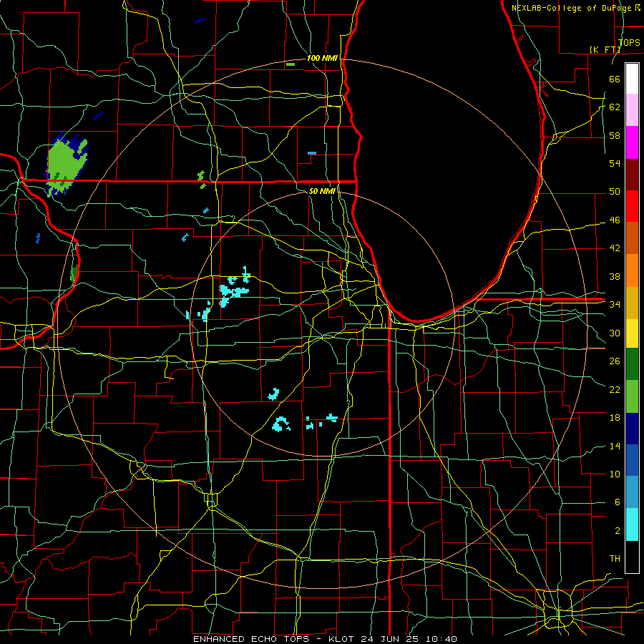Click the dark red (maroon) legend swatch
The width and height of the screenshot is (644, 644).
(x=632, y=174)
